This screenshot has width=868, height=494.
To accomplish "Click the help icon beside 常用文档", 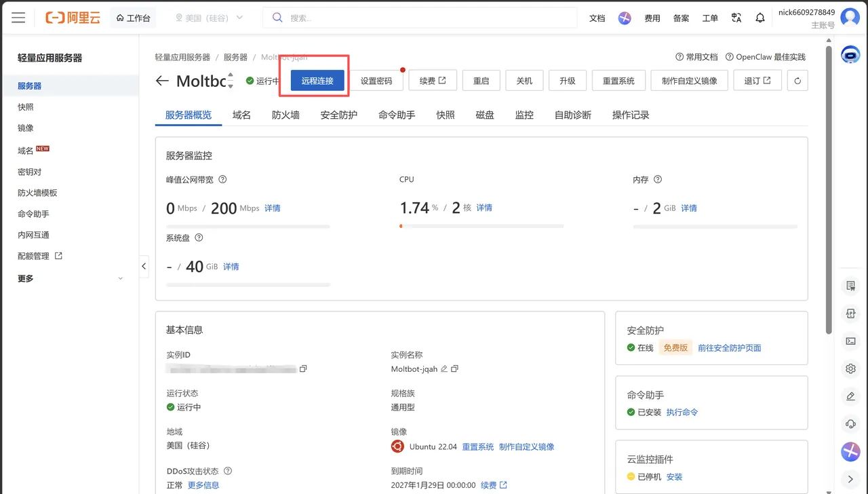I will (679, 57).
